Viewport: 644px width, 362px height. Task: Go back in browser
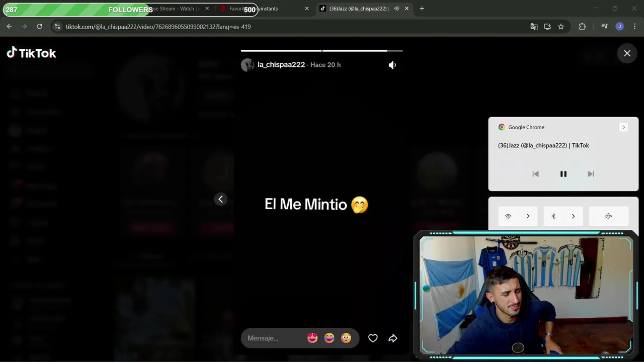[9, 27]
